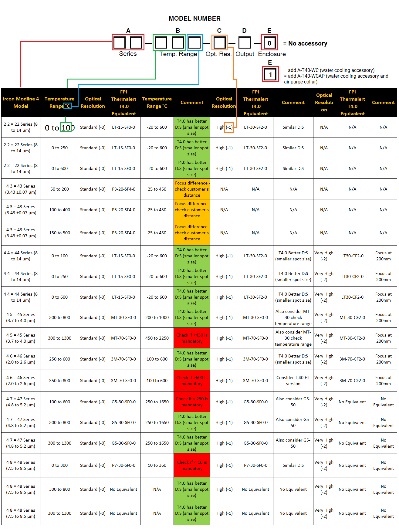Select the 'Series' label under box A
The width and height of the screenshot is (399, 532).
tap(128, 54)
